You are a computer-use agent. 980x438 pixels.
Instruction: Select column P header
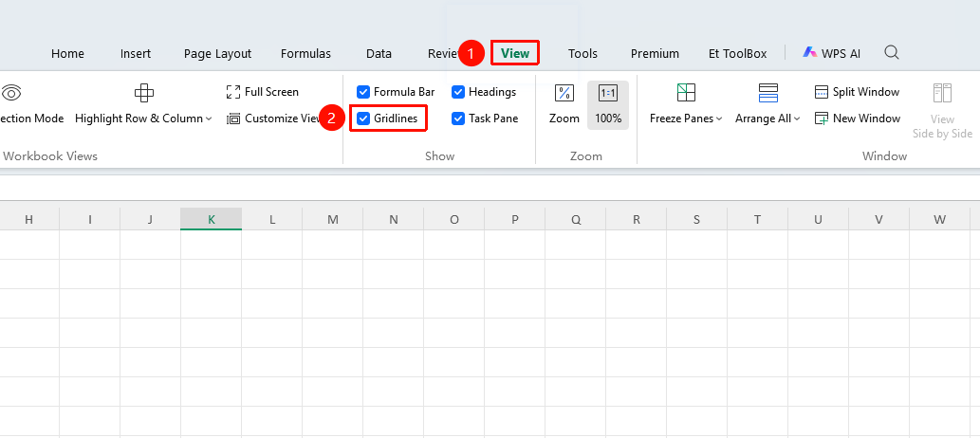[514, 219]
